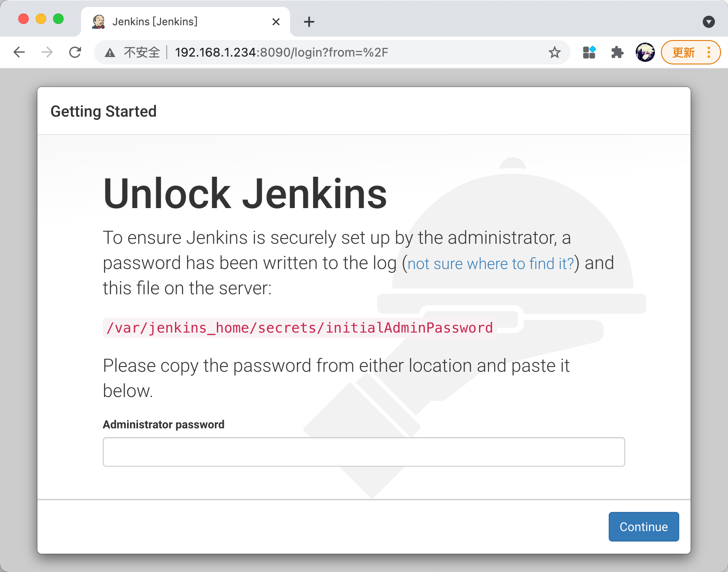Reload the Jenkins login page

(75, 52)
